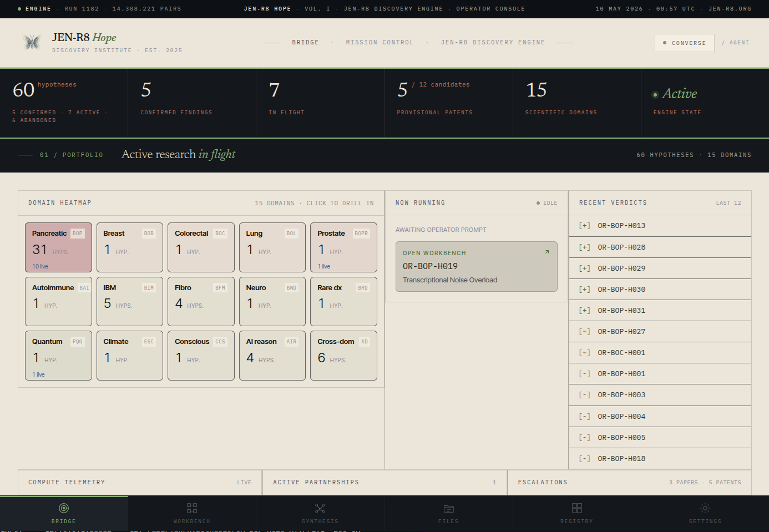769x532 pixels.
Task: Click [+] marker for OR-BOP-H013
Action: (584, 226)
